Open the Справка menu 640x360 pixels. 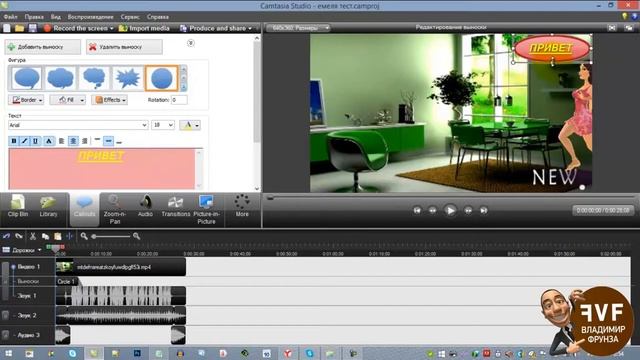(x=158, y=17)
